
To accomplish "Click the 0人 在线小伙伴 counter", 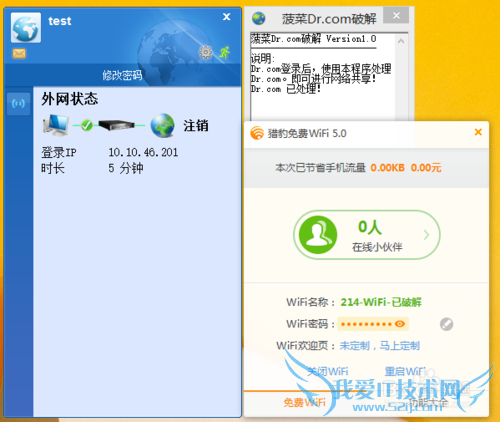I will pos(367,235).
